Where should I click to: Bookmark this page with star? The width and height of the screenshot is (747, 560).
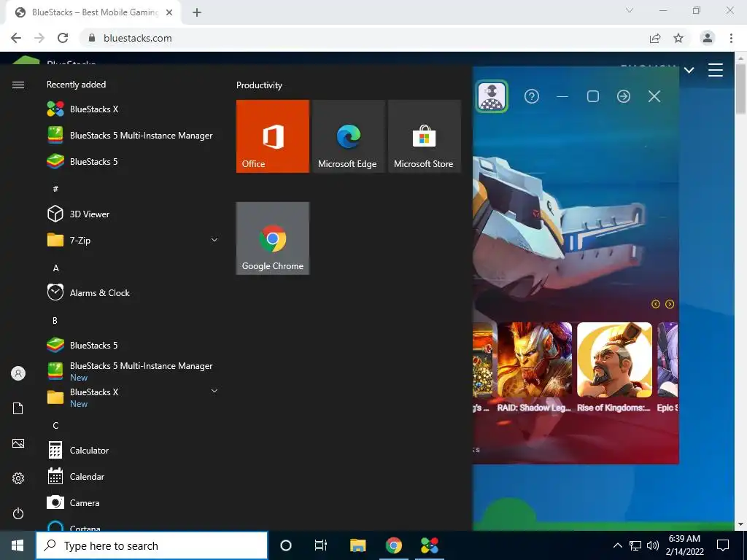click(x=678, y=38)
